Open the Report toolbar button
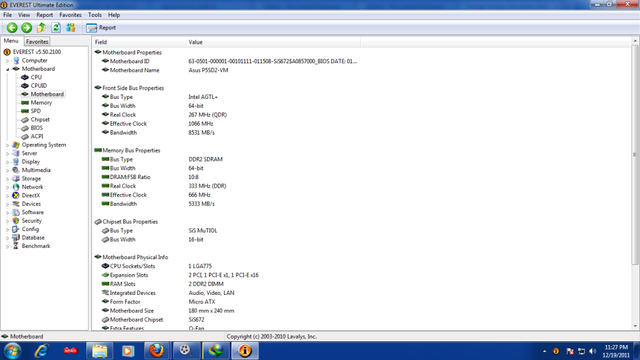This screenshot has width=640, height=360. tap(101, 27)
